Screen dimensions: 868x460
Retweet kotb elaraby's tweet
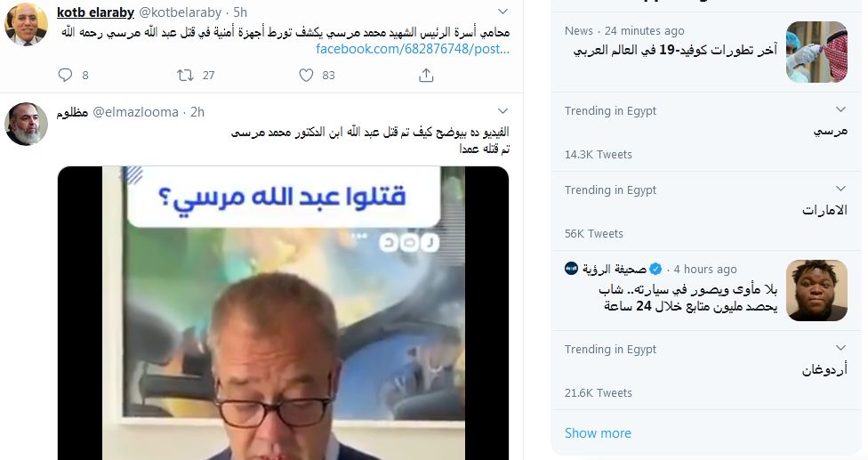click(185, 75)
